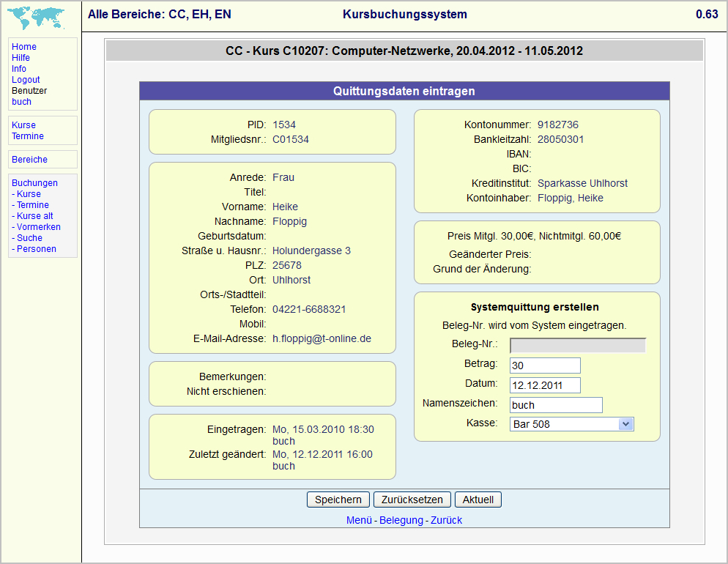This screenshot has width=728, height=564.
Task: Follow the Belegung link
Action: [x=401, y=520]
